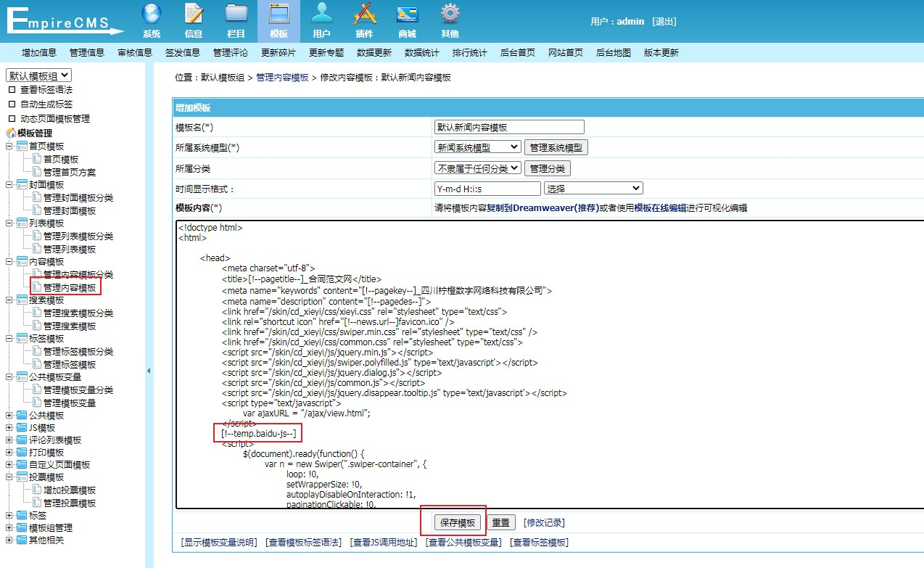Viewport: 924px width, 568px height.
Task: Click the 管理分类 button
Action: click(547, 168)
